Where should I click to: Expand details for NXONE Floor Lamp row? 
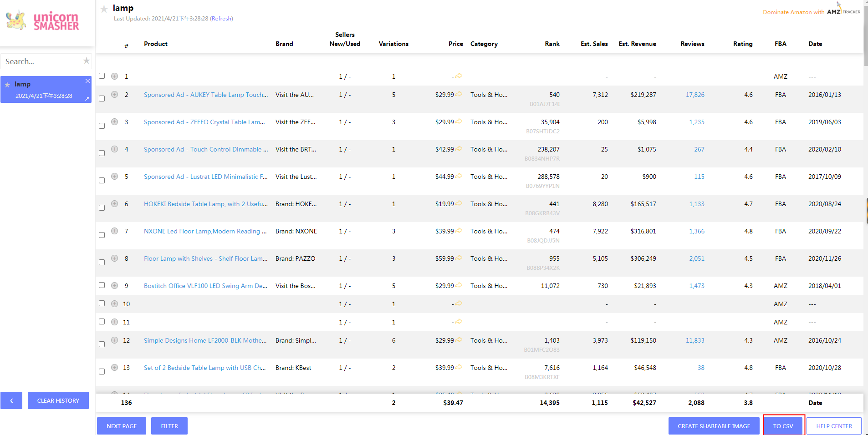coord(115,231)
